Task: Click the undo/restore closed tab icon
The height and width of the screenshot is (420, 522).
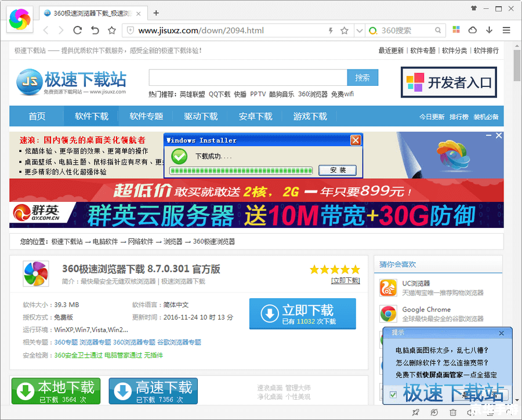Action: point(95,31)
